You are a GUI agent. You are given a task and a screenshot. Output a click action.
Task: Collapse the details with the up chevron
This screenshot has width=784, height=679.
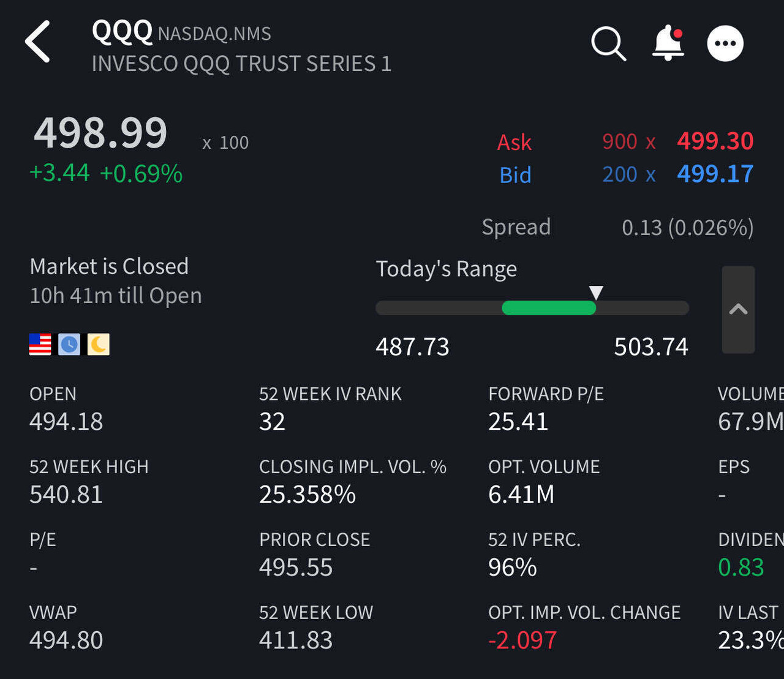coord(738,309)
